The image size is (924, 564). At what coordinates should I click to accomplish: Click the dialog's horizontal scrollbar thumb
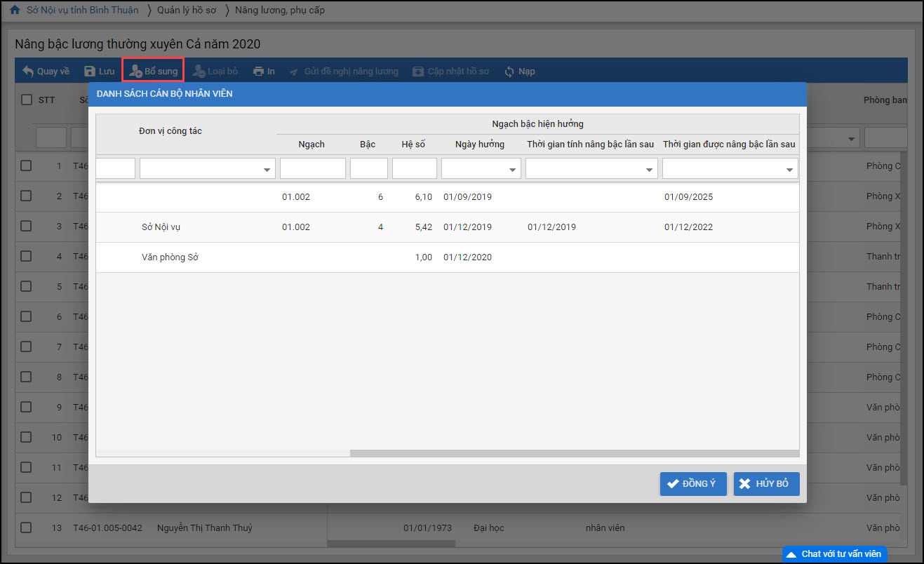(573, 453)
